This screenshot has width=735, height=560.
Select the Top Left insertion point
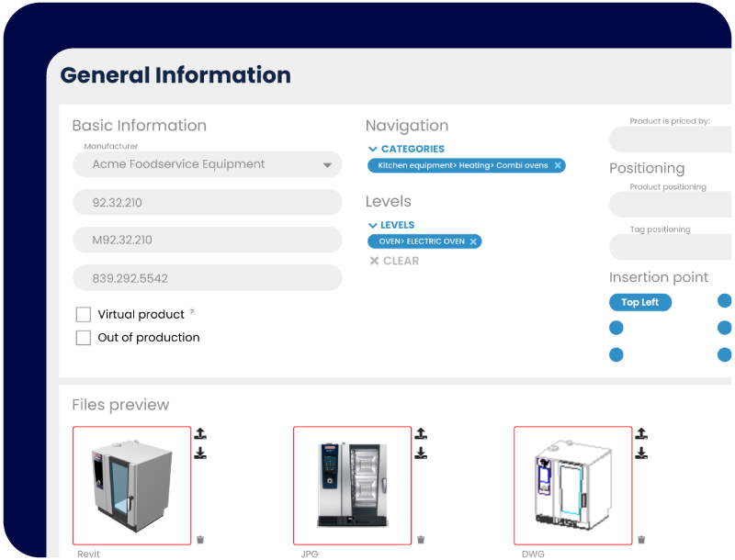pos(639,302)
